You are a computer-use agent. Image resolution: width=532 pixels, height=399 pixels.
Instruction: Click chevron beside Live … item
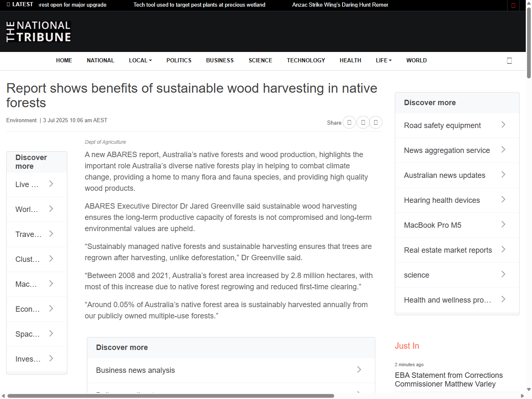51,184
